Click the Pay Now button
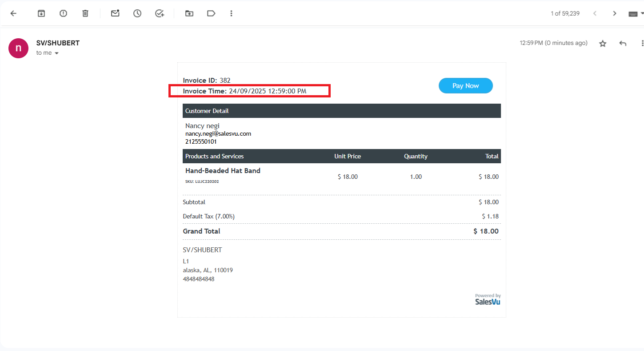644x351 pixels. pos(465,86)
